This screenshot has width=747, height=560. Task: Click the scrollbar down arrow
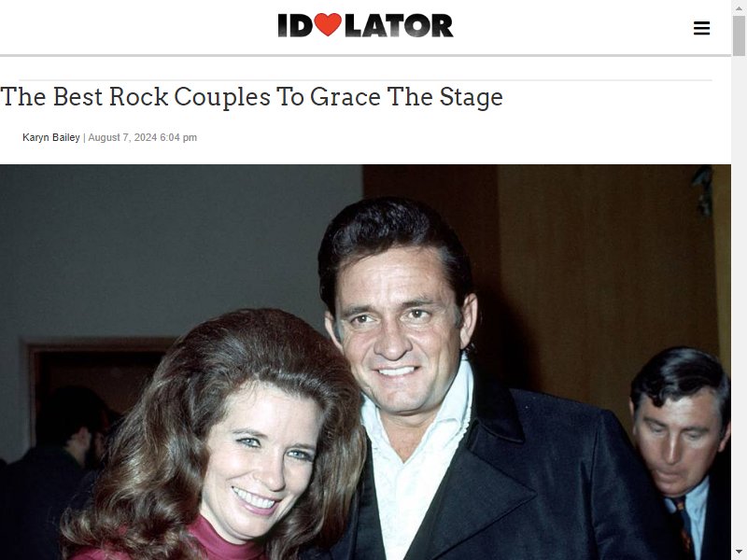click(739, 553)
